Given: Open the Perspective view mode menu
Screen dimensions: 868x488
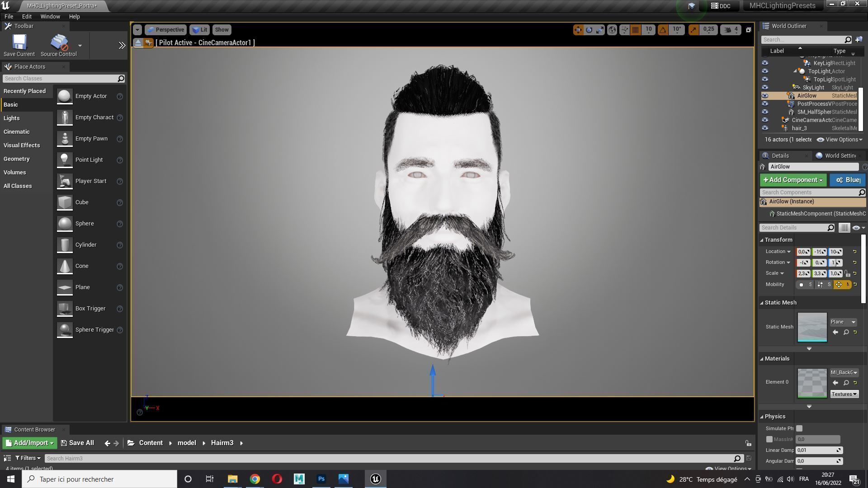Looking at the screenshot, I should (x=165, y=30).
